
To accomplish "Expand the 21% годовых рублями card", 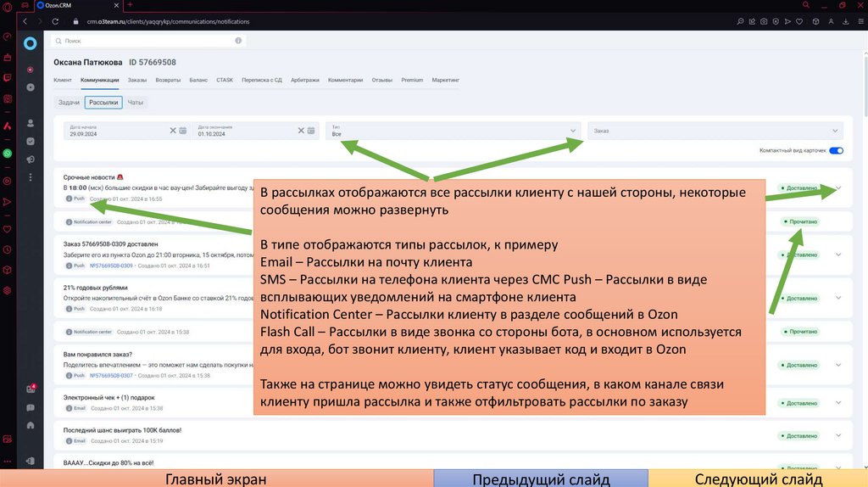I will pos(838,298).
